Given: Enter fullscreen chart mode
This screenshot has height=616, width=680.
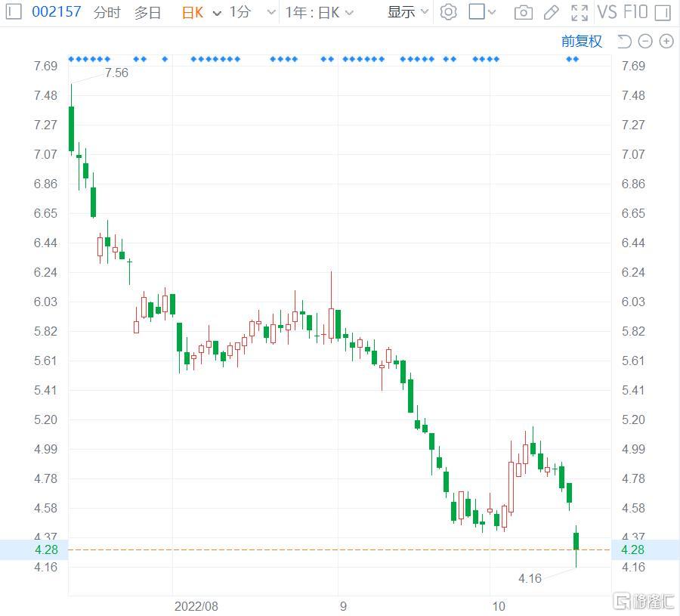Looking at the screenshot, I should [580, 13].
